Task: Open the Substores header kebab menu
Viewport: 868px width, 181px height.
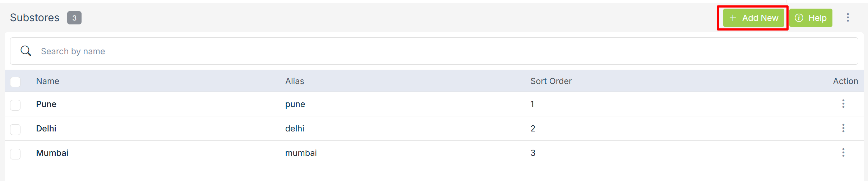Action: tap(848, 18)
